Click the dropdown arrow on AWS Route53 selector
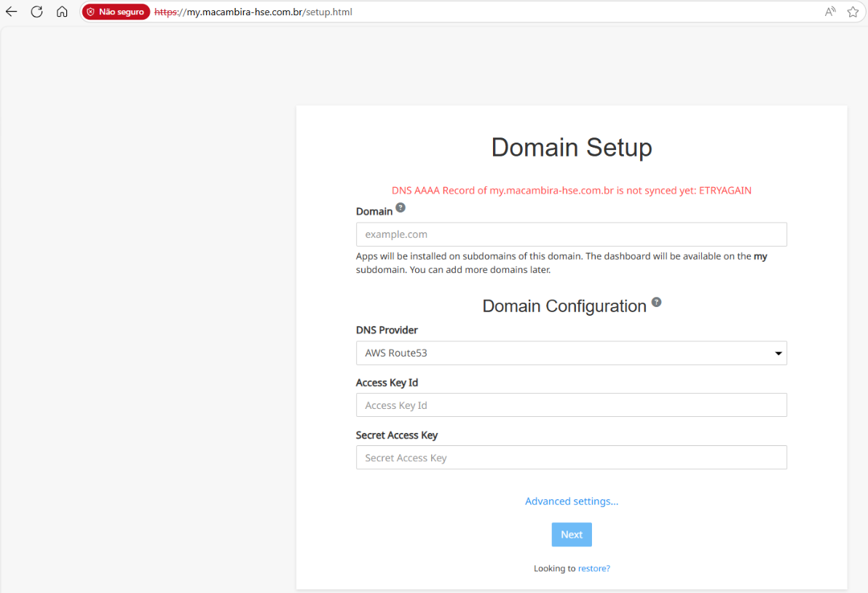This screenshot has height=593, width=868. click(x=778, y=353)
